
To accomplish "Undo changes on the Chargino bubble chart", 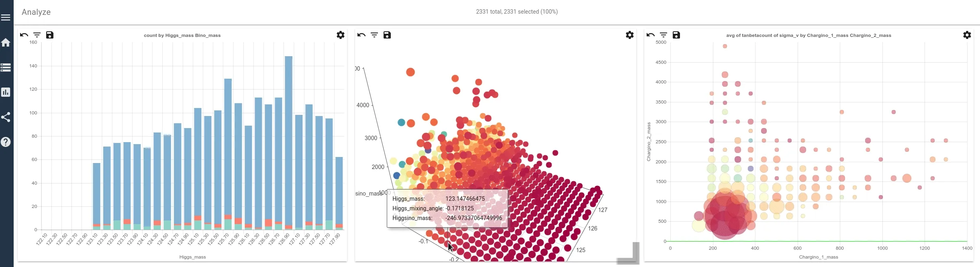I will pos(651,35).
